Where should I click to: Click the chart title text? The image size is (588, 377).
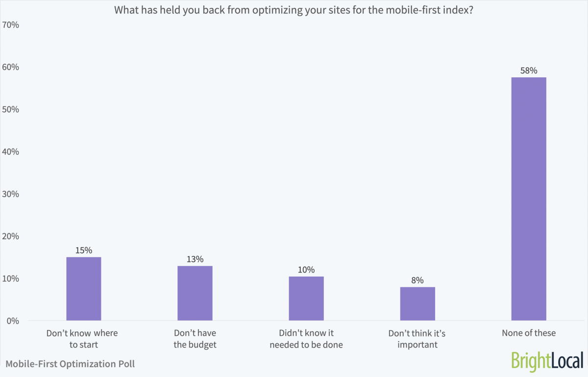(x=294, y=10)
